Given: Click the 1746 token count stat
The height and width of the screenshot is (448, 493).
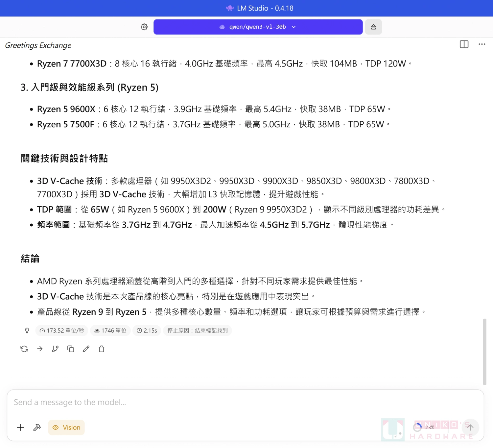Looking at the screenshot, I should tap(110, 331).
